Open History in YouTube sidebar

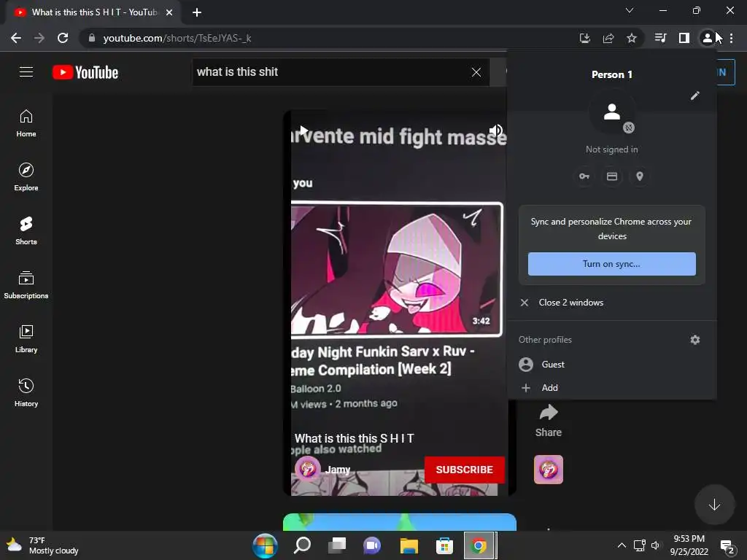pos(26,393)
